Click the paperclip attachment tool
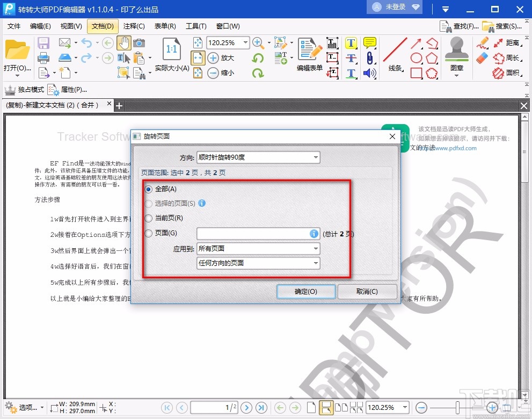532x419 pixels. click(369, 58)
